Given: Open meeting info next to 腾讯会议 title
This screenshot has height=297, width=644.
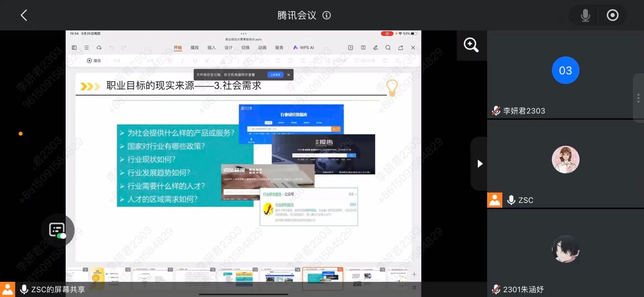Looking at the screenshot, I should pyautogui.click(x=326, y=15).
